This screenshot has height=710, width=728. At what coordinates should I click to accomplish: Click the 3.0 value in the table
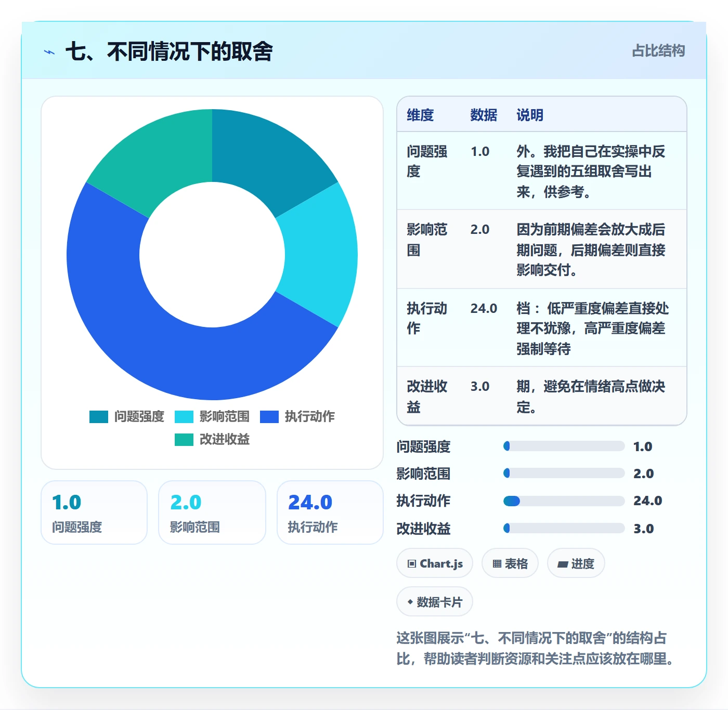(x=480, y=387)
